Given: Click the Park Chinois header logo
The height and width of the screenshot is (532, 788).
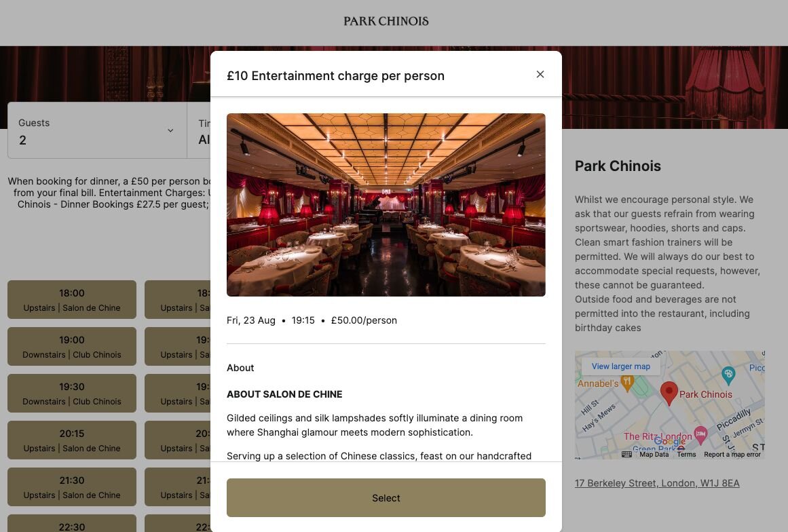Looking at the screenshot, I should (386, 21).
